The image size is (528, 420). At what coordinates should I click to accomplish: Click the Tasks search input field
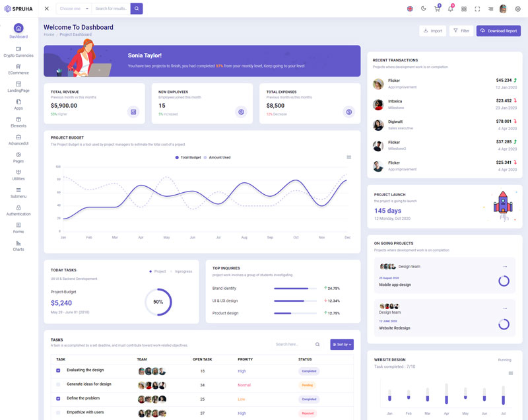point(294,345)
